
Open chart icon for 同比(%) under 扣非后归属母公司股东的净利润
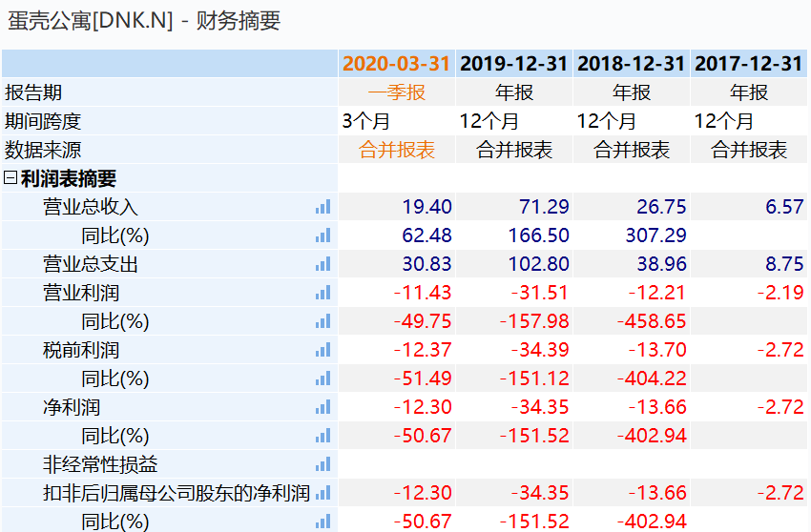[322, 522]
